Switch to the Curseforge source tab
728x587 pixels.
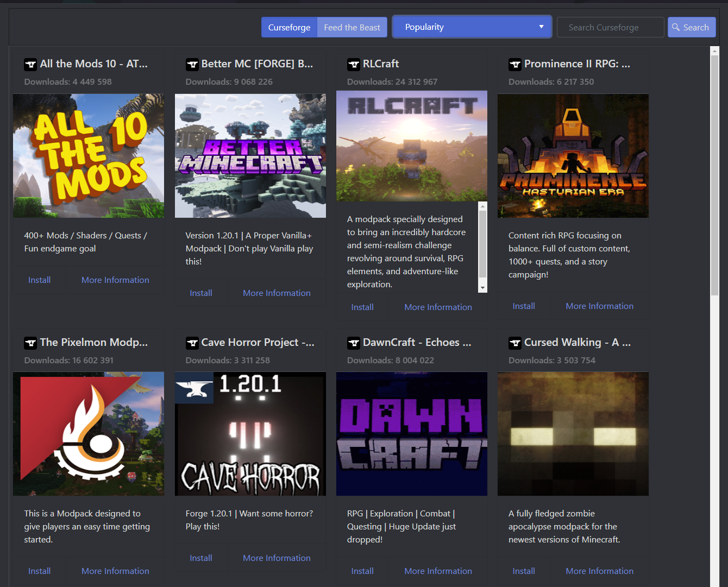(x=290, y=27)
